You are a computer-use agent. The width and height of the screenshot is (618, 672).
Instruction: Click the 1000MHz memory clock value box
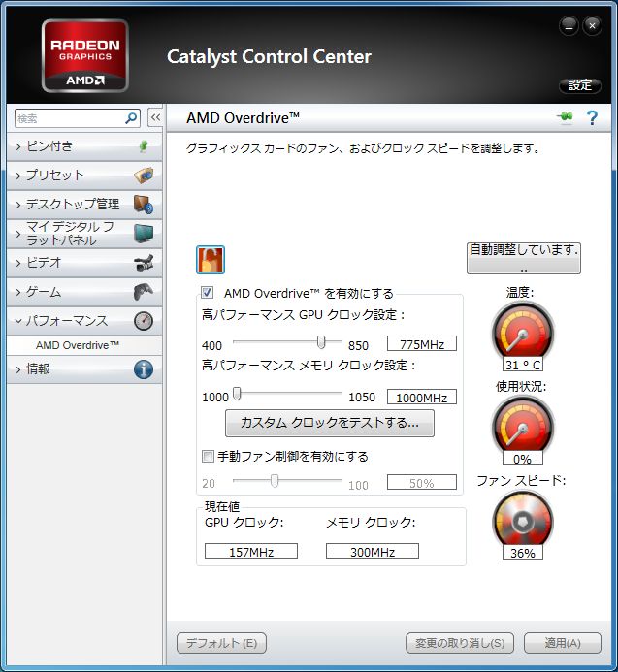coord(422,397)
